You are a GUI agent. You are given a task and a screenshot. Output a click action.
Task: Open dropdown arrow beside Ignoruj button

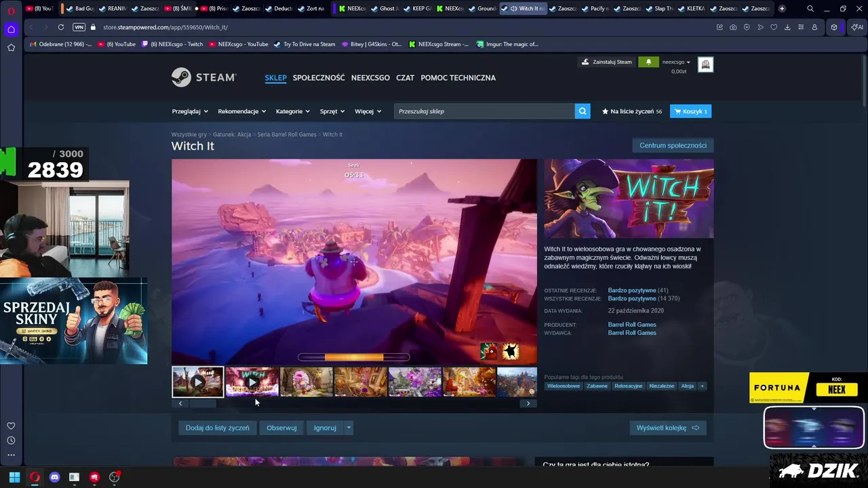349,428
